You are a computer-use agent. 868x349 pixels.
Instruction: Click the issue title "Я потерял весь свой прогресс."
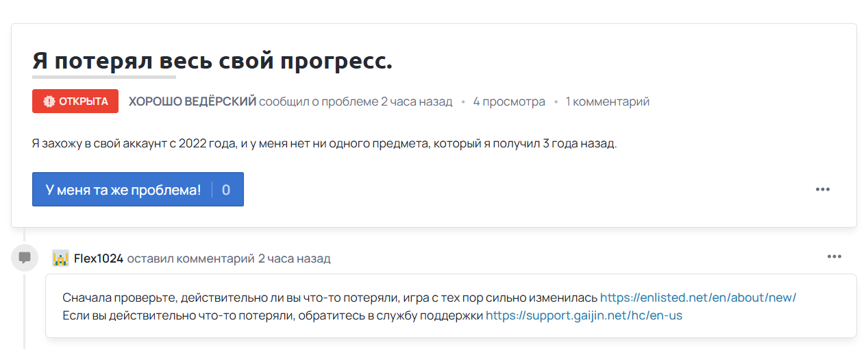pos(212,60)
